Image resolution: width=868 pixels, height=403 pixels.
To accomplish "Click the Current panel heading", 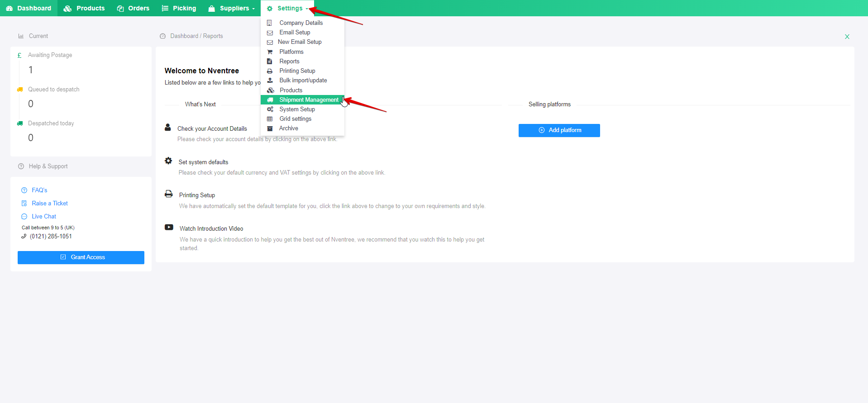I will click(x=38, y=36).
